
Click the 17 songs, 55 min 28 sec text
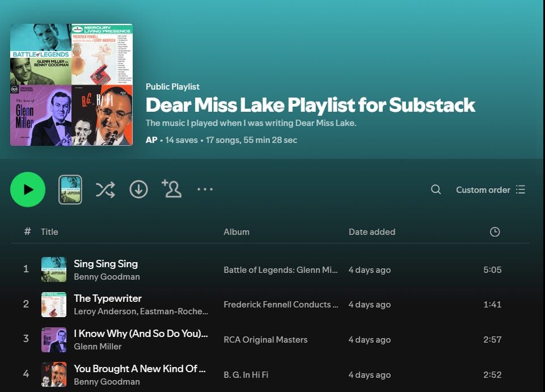click(251, 140)
